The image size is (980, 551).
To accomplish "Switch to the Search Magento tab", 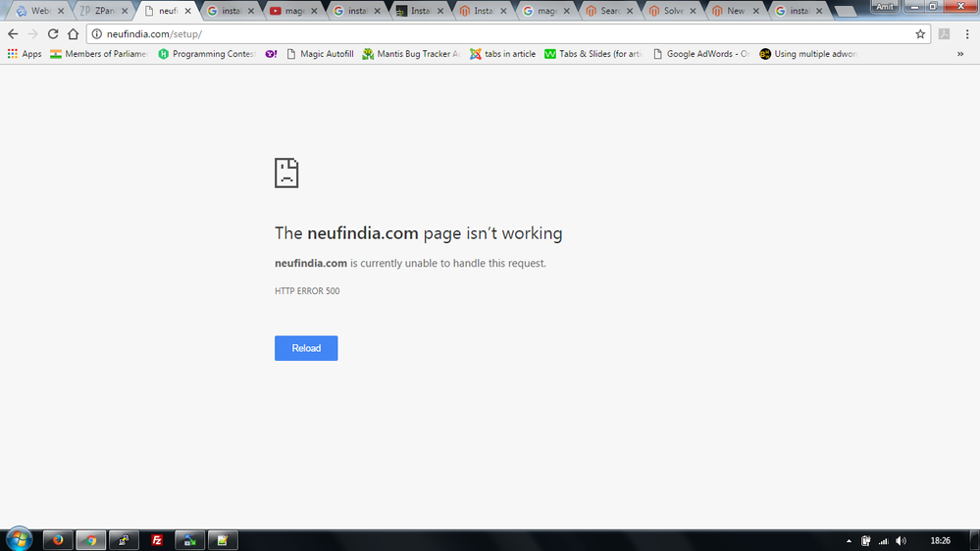I will (x=608, y=11).
